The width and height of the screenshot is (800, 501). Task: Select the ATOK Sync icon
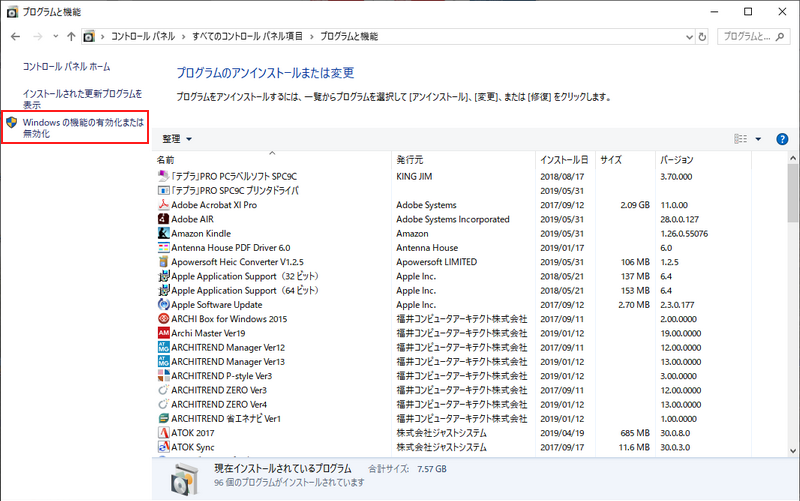click(x=163, y=447)
